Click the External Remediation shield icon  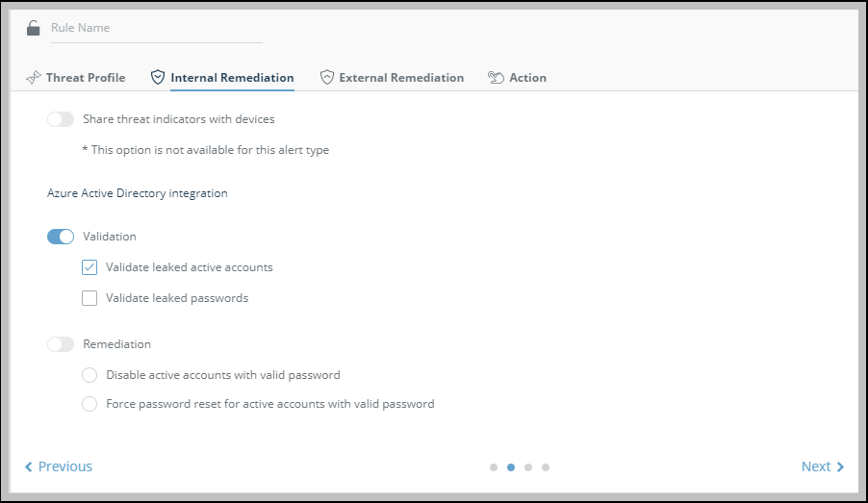(x=327, y=78)
